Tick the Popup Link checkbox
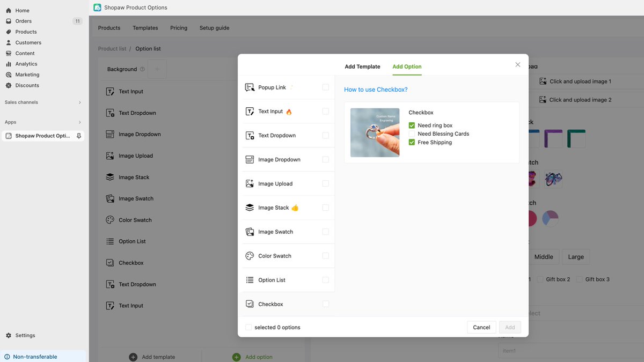 (x=326, y=87)
